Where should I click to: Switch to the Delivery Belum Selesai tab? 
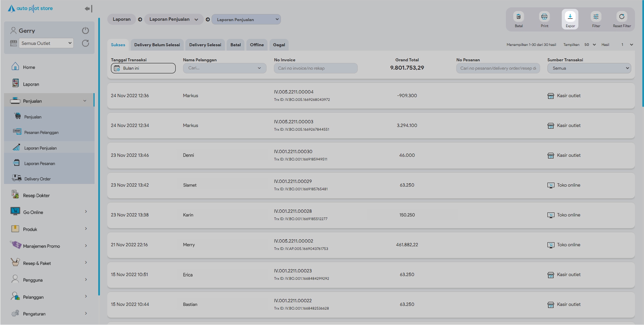(157, 45)
